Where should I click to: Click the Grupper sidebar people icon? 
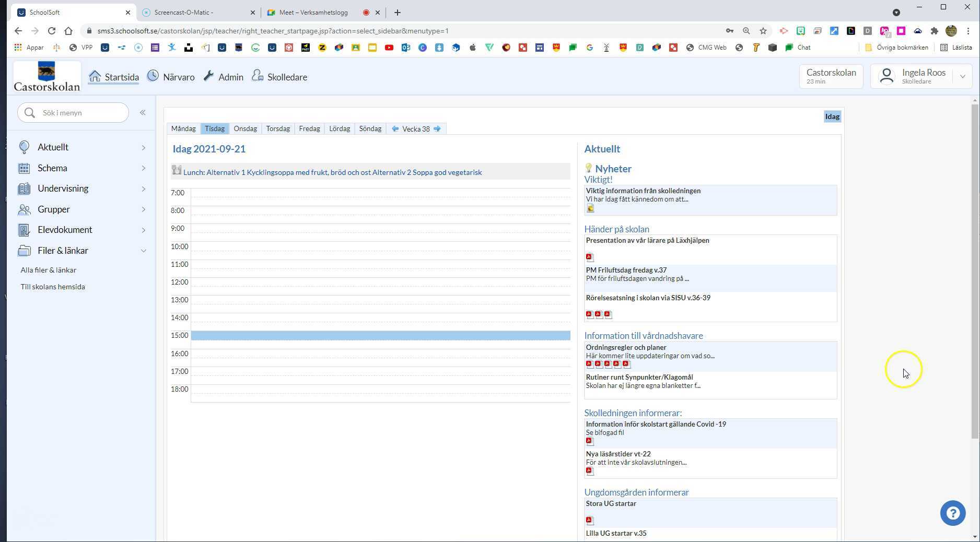(x=24, y=209)
